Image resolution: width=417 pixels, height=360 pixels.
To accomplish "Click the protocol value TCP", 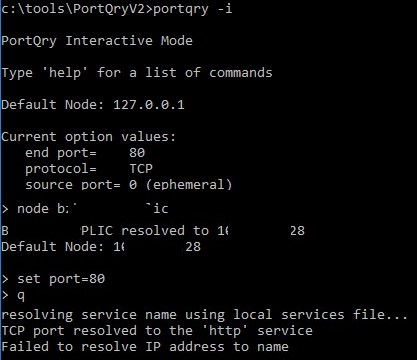I will (x=141, y=169).
